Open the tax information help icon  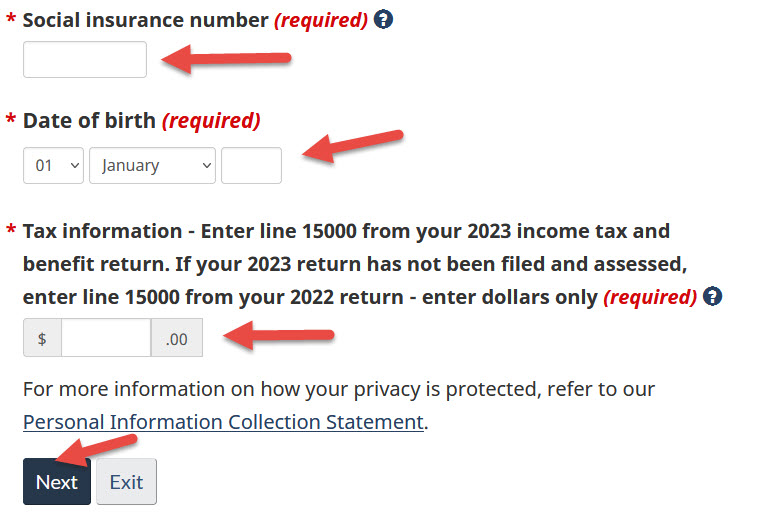712,296
